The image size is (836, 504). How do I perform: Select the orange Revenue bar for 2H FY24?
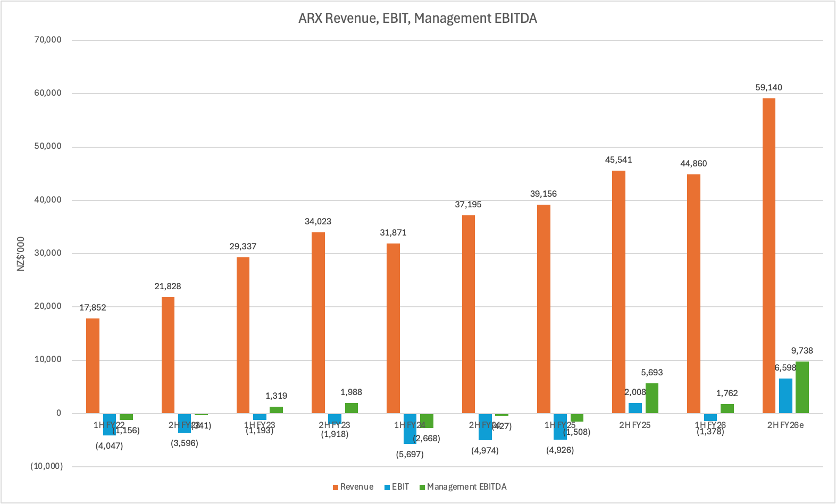click(469, 314)
